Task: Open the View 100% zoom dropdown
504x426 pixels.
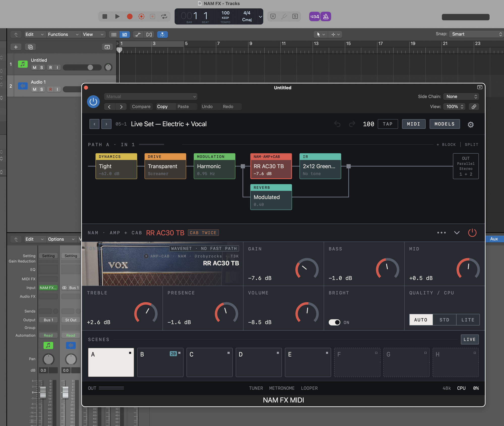Action: 455,107
